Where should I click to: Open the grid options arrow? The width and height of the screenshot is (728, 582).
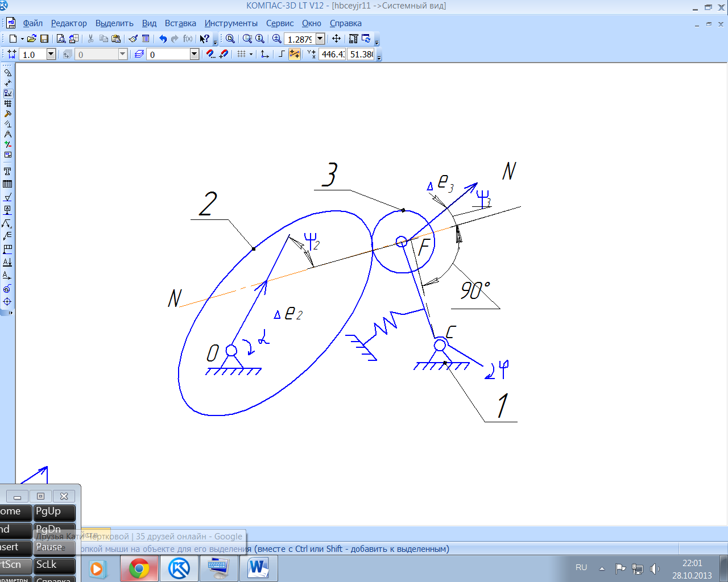(251, 54)
